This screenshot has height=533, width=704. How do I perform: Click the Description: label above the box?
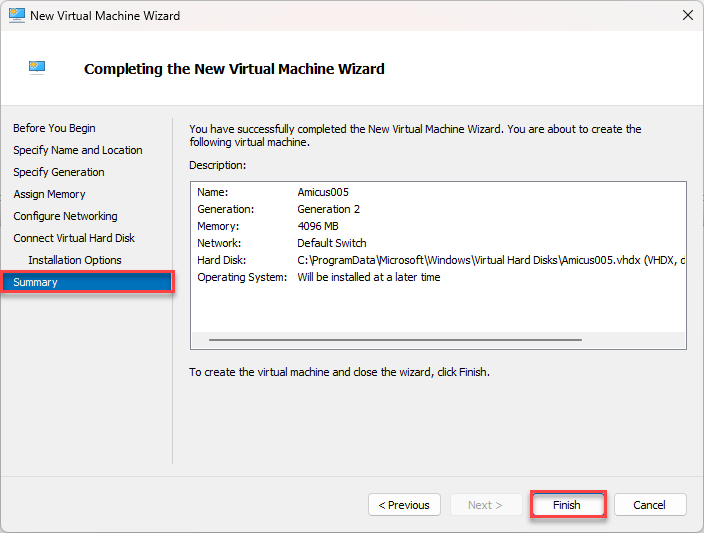pyautogui.click(x=217, y=165)
